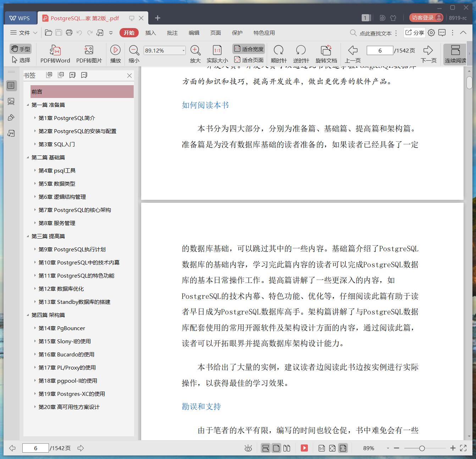Start the 播放 slideshow mode
The width and height of the screenshot is (476, 459).
[115, 54]
